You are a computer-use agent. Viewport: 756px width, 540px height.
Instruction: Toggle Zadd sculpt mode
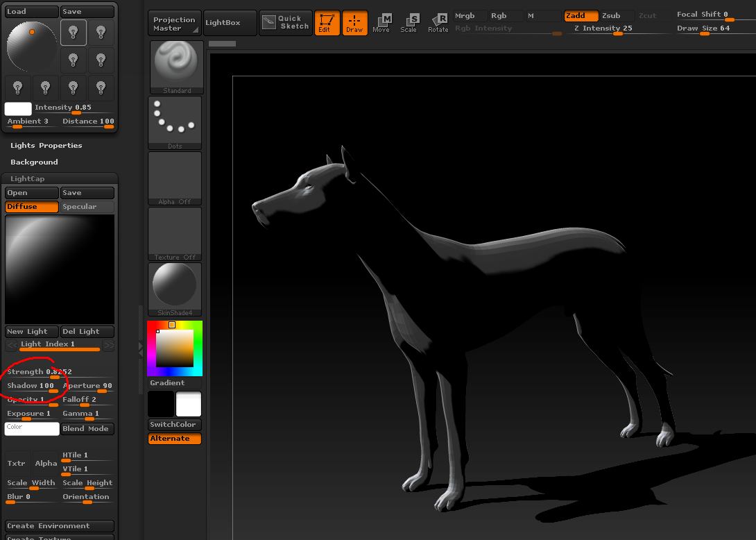[581, 15]
